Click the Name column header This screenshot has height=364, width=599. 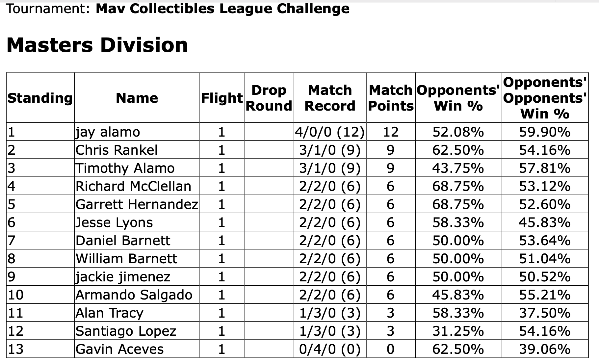137,98
